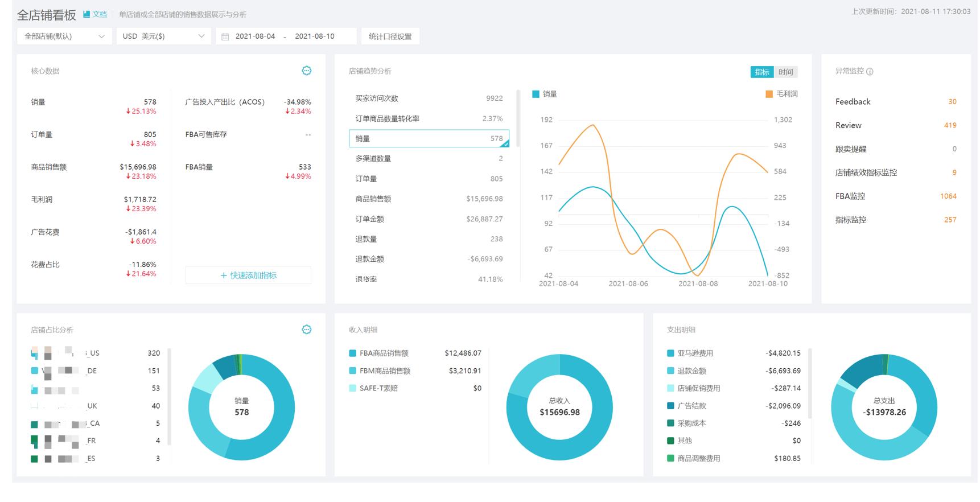Expand the 全部店铺(默认) store dropdown
This screenshot has width=980, height=502.
coord(64,36)
